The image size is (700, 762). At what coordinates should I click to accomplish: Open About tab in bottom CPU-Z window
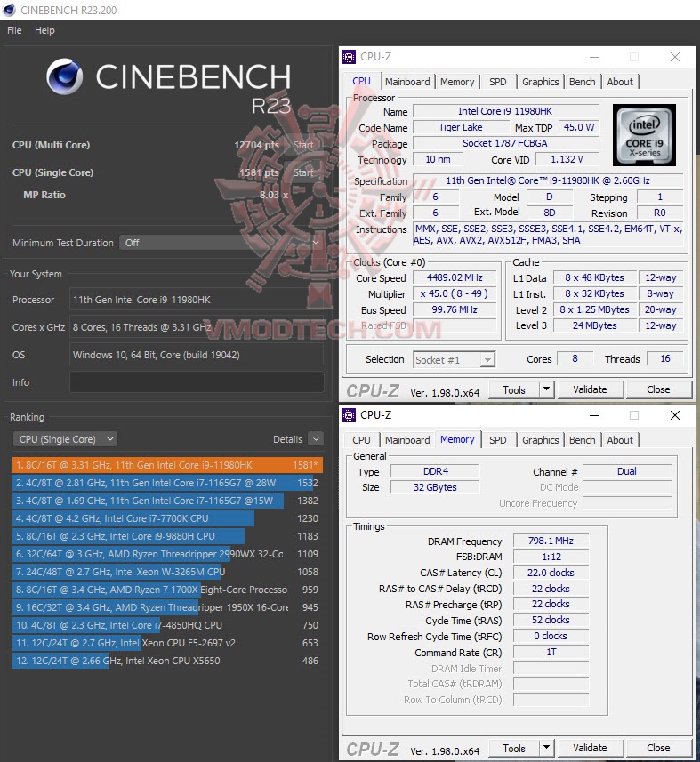[620, 440]
